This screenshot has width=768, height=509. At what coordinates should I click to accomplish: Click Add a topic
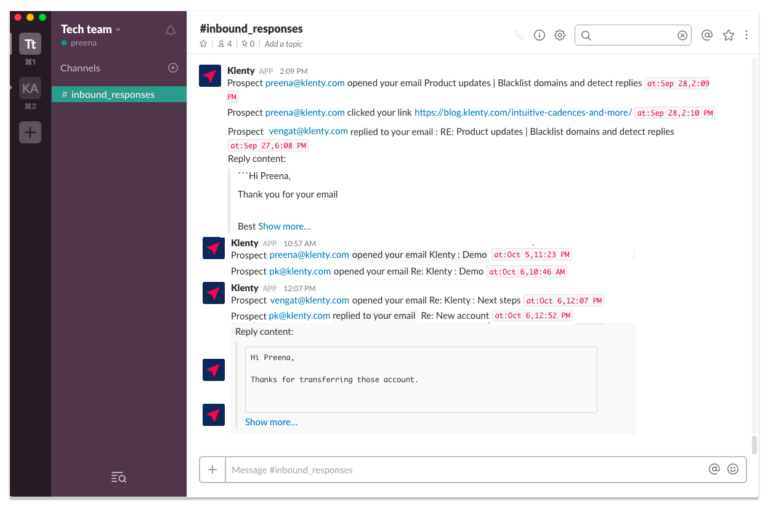(283, 44)
